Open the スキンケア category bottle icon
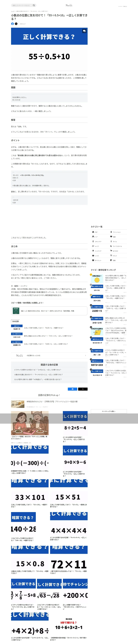 pyautogui.click(x=93, y=241)
